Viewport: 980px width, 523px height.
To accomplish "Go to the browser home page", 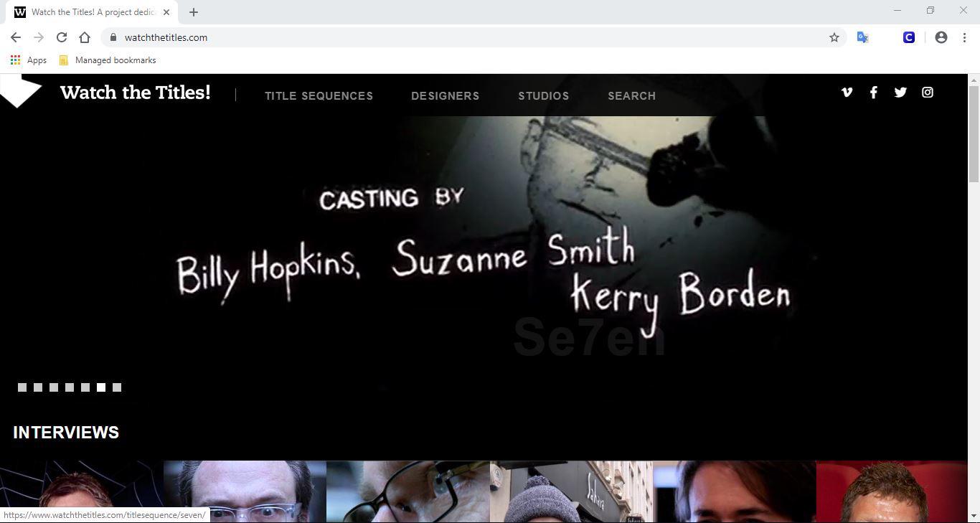I will point(85,37).
